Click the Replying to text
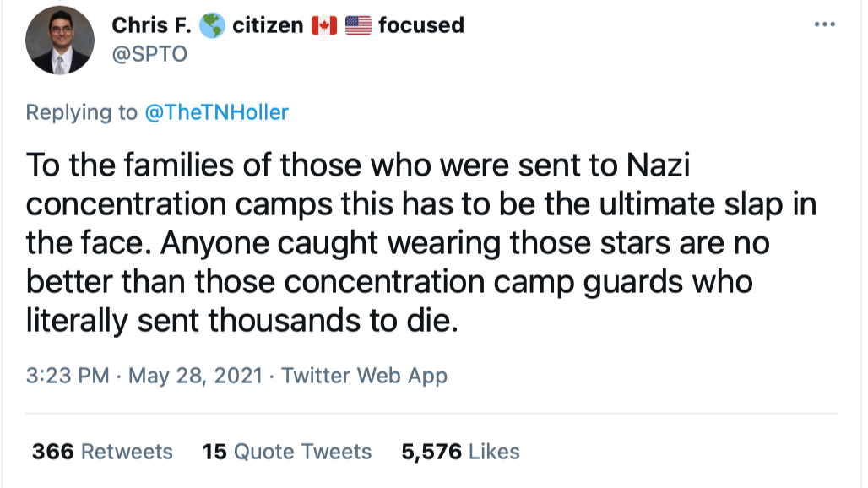868x488 pixels. click(x=81, y=112)
